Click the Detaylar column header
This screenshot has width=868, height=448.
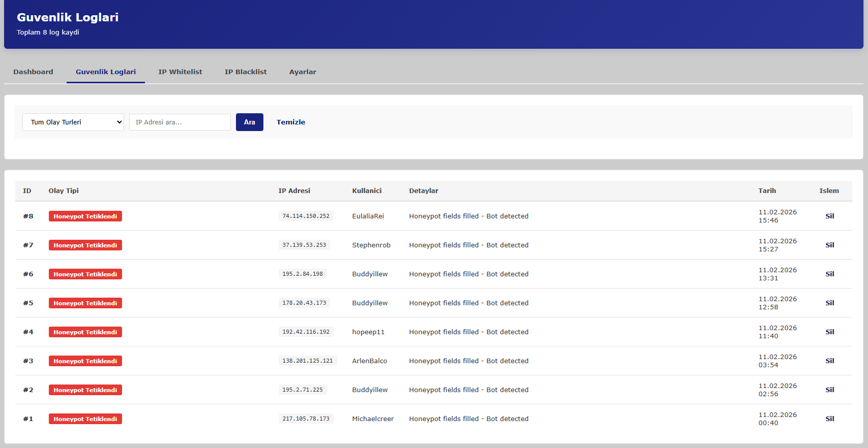424,190
